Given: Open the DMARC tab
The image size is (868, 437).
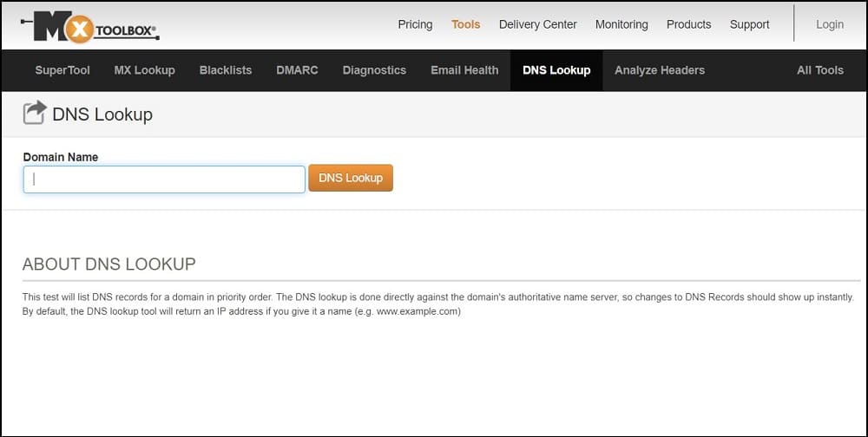Looking at the screenshot, I should (297, 70).
